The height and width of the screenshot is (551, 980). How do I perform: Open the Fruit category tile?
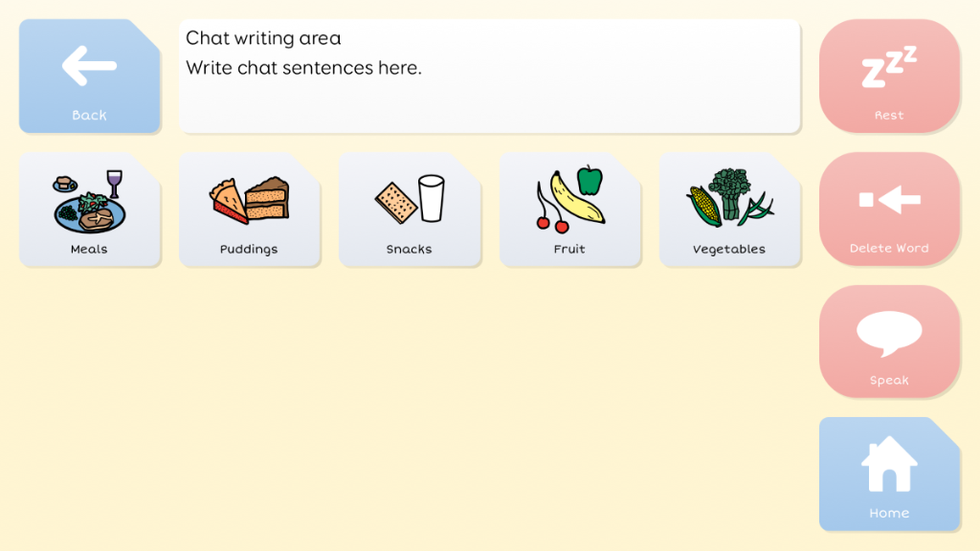pyautogui.click(x=569, y=209)
